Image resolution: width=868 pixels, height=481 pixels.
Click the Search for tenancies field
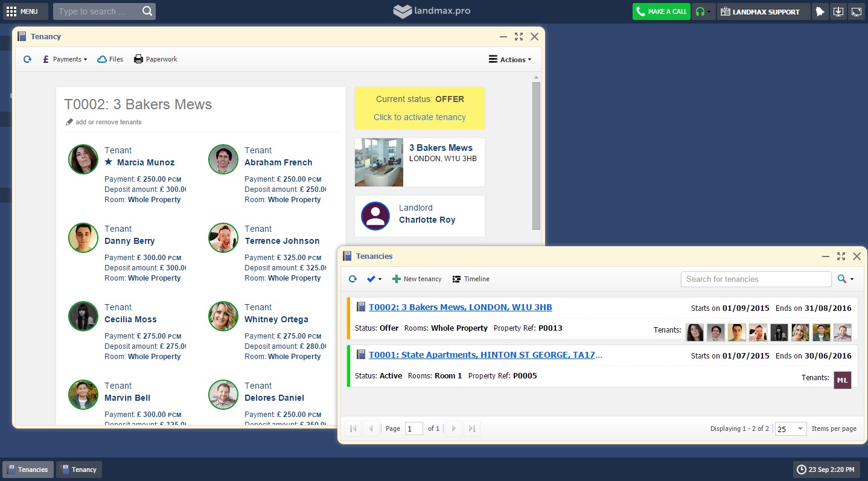click(756, 279)
